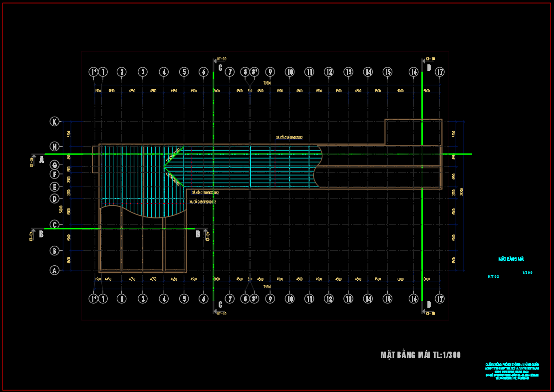Screen dimensions: 554x392
Task: Click the cyan text block at bottom right
Action: tap(512, 373)
